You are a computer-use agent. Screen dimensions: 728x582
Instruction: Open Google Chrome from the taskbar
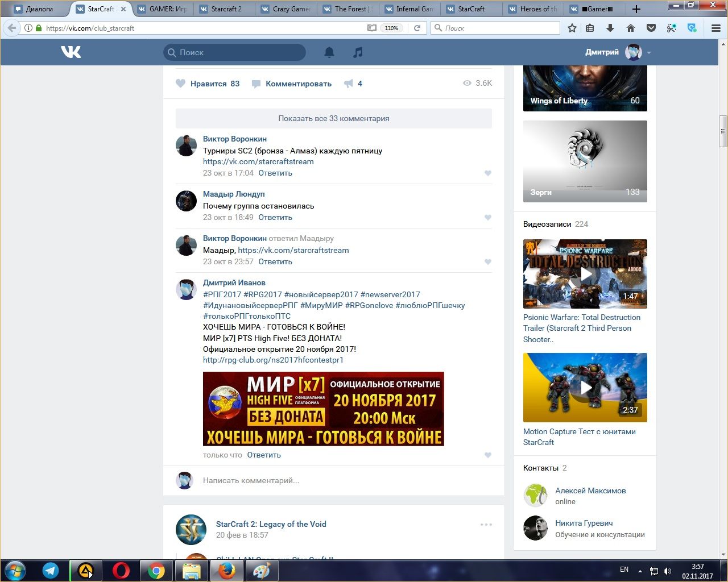point(156,571)
